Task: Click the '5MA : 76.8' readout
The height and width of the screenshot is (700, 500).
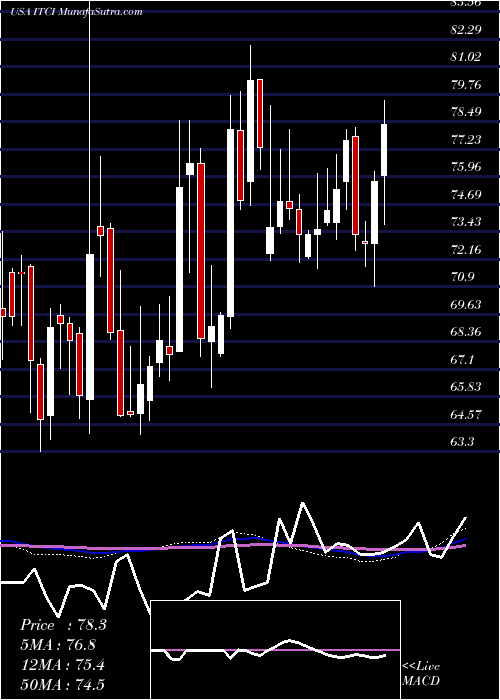Action: (58, 645)
